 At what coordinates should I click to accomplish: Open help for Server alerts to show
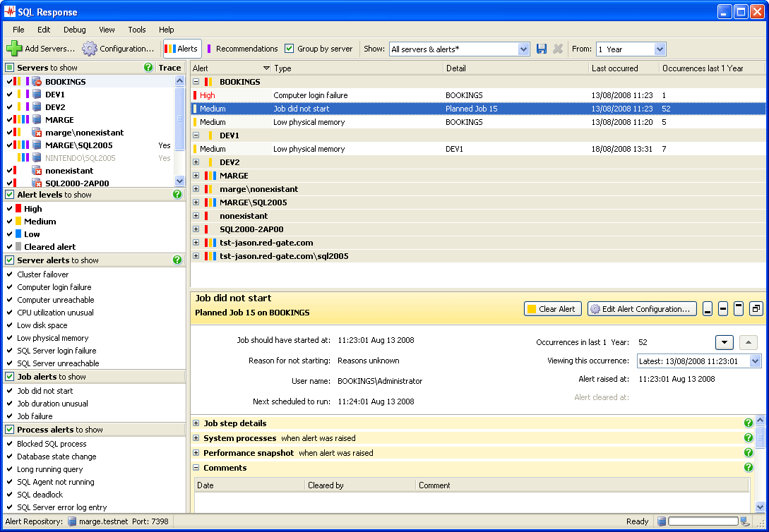coord(177,260)
